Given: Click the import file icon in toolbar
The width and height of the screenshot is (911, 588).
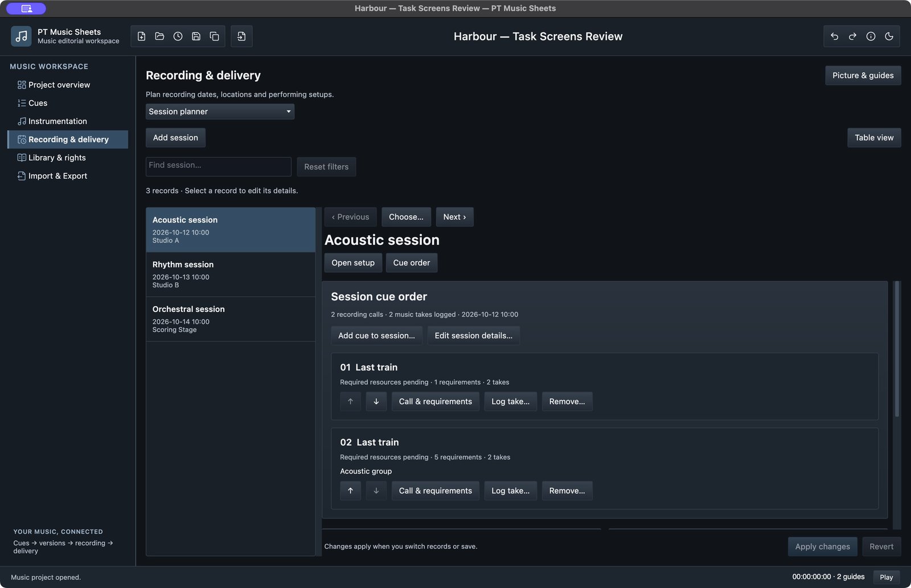Looking at the screenshot, I should coord(241,36).
